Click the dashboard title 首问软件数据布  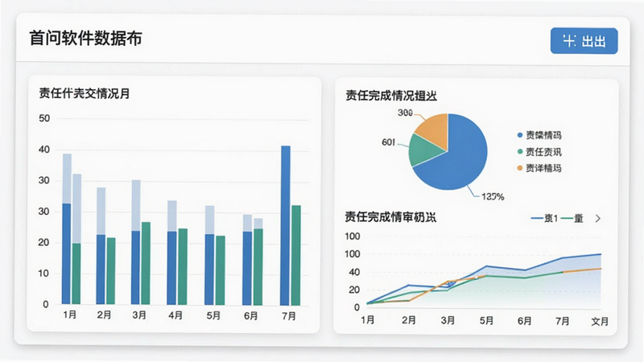[x=86, y=38]
